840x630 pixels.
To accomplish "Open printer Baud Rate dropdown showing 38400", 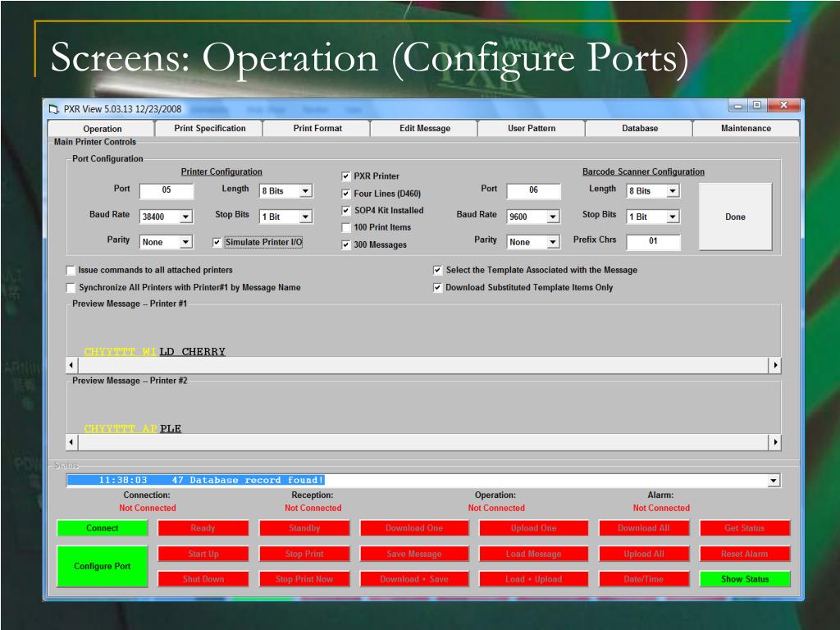I will 185,217.
